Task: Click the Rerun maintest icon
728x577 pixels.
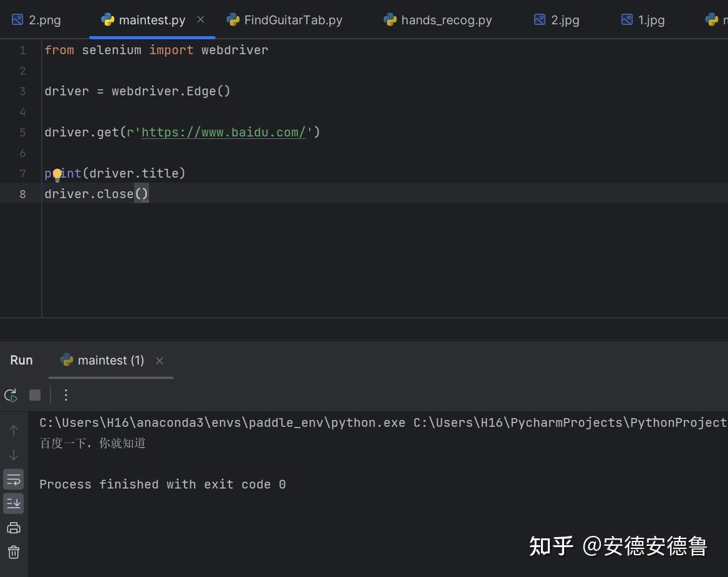Action: click(11, 395)
